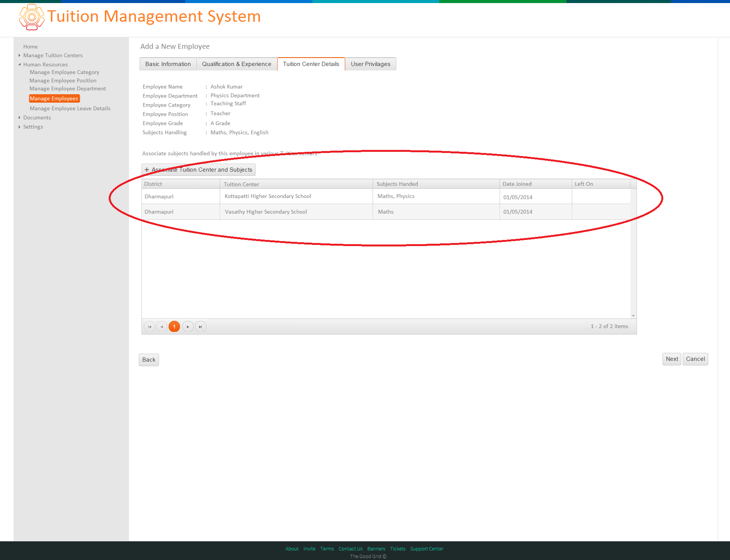Open Manage Tuition Centers in sidebar
Viewport: 730px width, 560px height.
click(x=53, y=55)
